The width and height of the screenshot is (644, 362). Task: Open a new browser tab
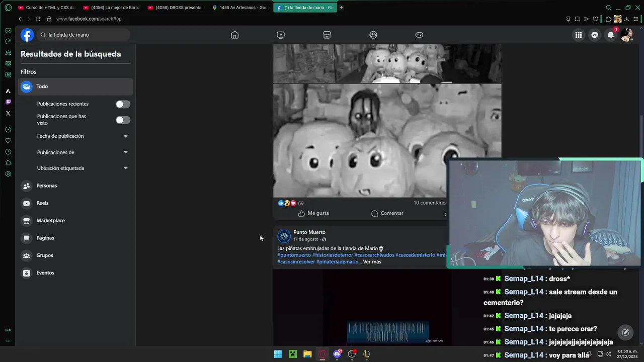(x=341, y=8)
